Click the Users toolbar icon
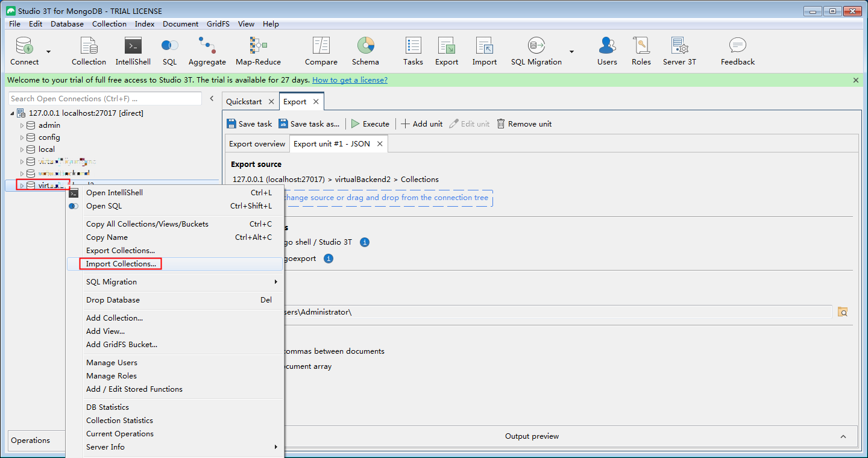Image resolution: width=868 pixels, height=458 pixels. [x=607, y=51]
